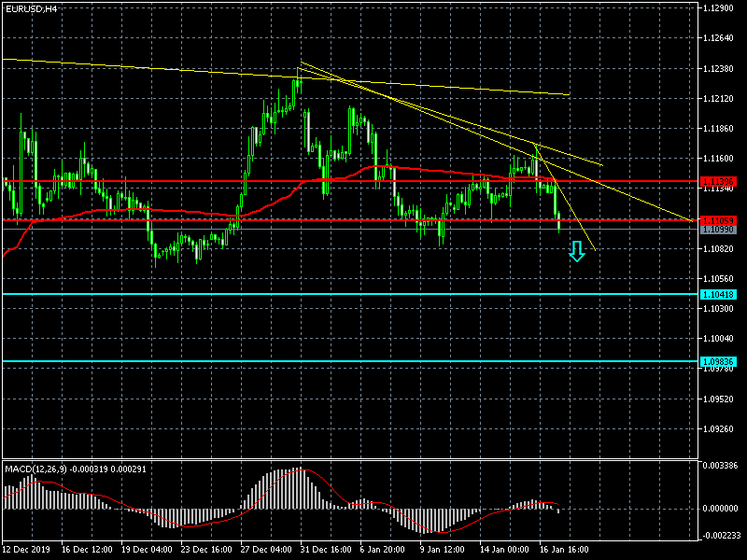Click the 1.09520 price axis label
This screenshot has height=560, width=747.
718,399
